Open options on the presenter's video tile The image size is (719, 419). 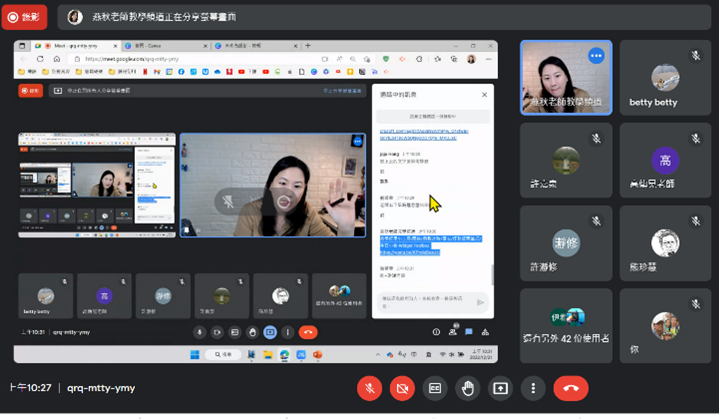[x=596, y=56]
